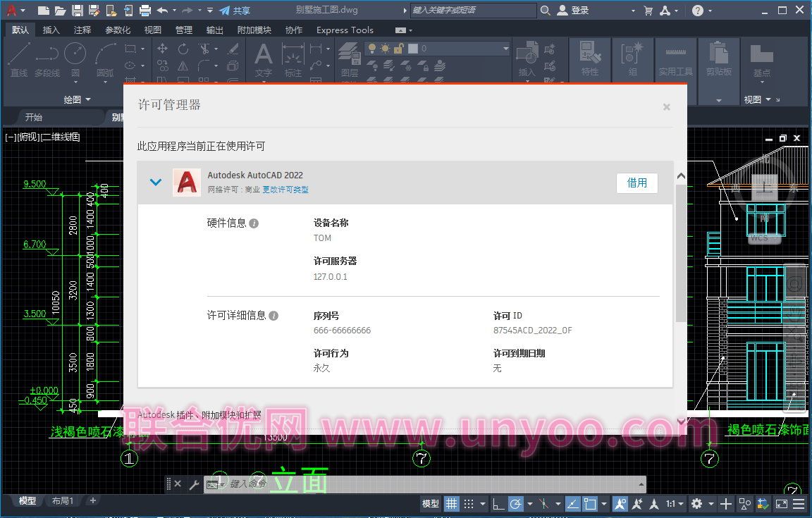
Task: Select the Text (文字) tool
Action: pyautogui.click(x=263, y=60)
